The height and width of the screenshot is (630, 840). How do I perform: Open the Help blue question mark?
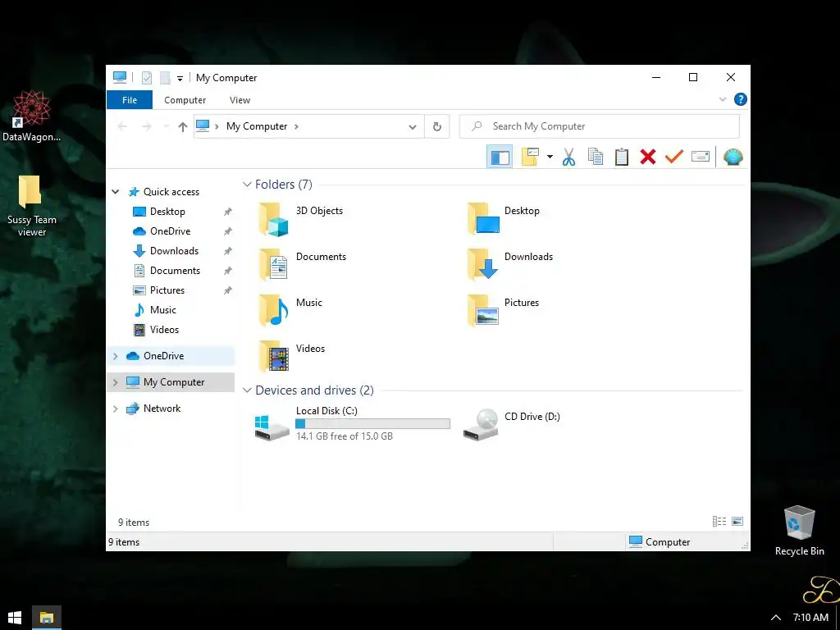pyautogui.click(x=741, y=99)
